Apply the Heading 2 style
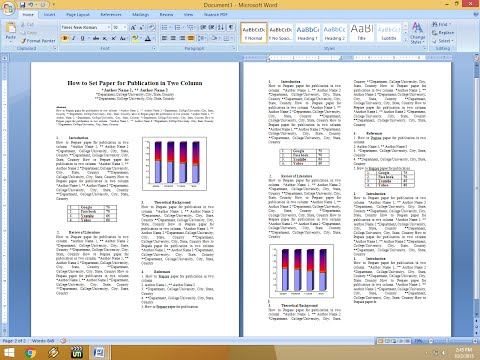 (x=334, y=33)
